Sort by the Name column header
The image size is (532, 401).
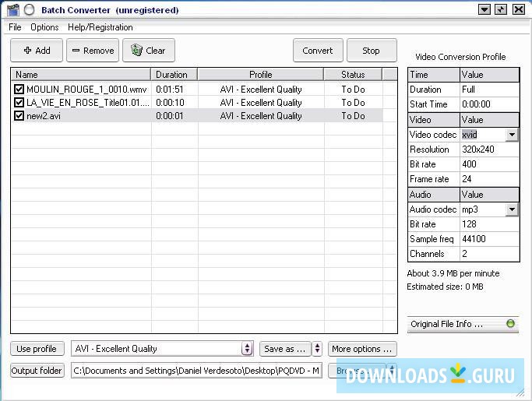(81, 74)
